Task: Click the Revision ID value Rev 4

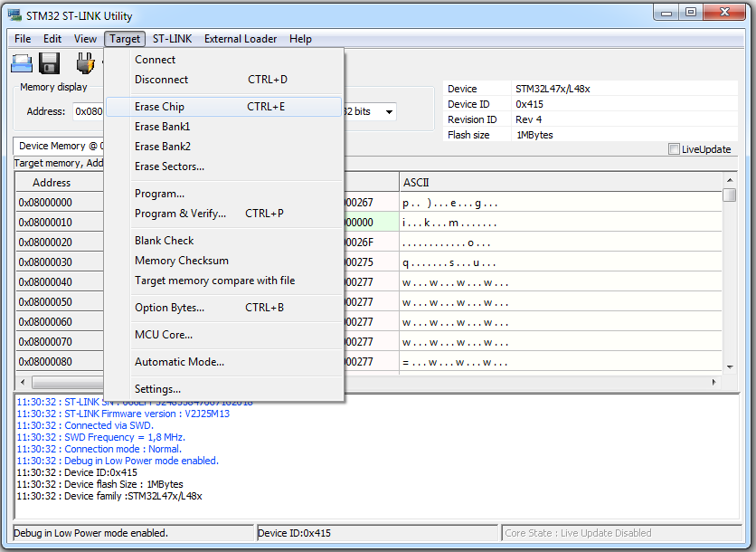Action: [x=528, y=119]
